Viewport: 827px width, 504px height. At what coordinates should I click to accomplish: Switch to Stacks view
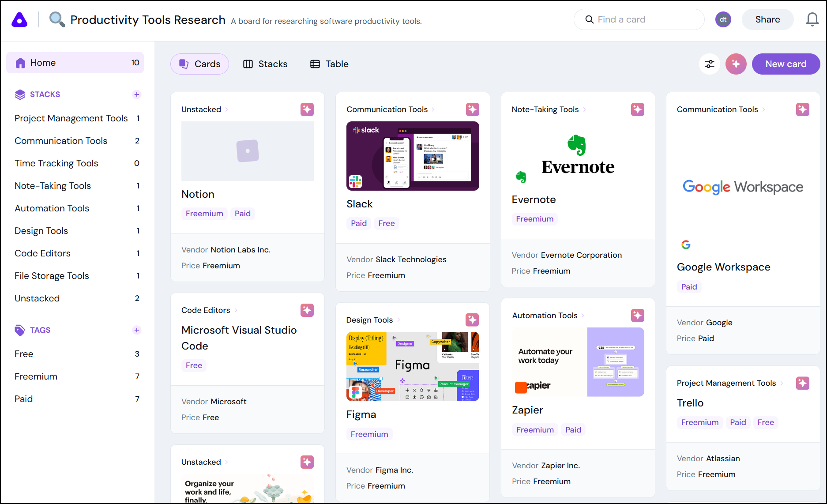(265, 64)
